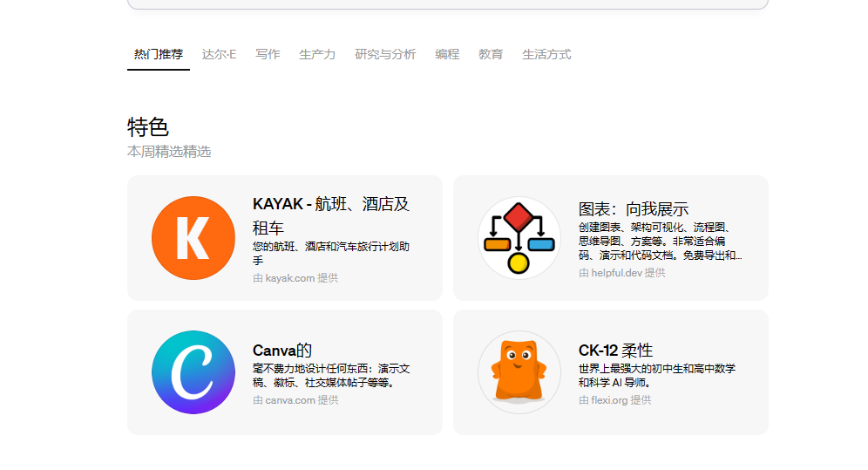This screenshot has width=868, height=470.
Task: Click the description starting 毫不费力地设计任何东西
Action: 331,375
